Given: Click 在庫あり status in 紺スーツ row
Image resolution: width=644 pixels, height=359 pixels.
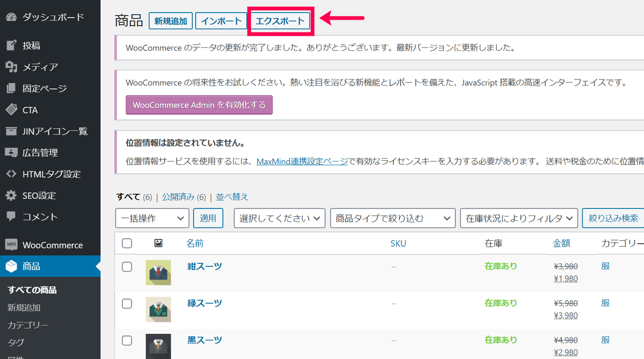Looking at the screenshot, I should point(501,266).
